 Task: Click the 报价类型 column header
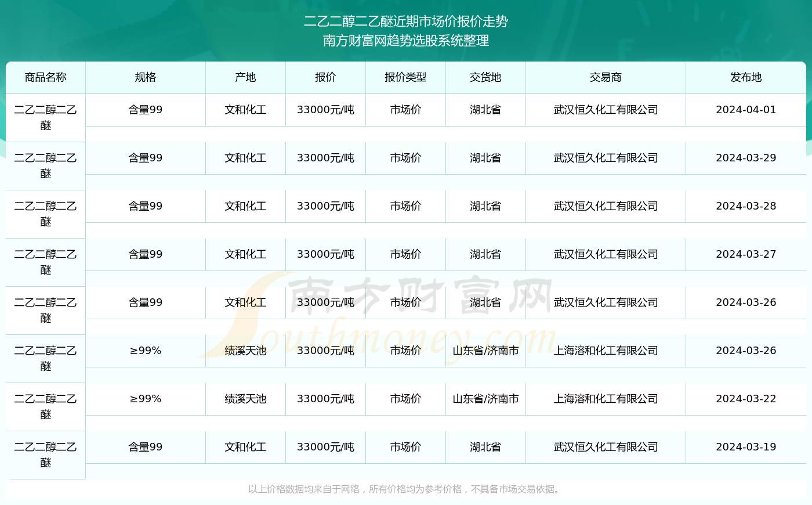tap(405, 77)
